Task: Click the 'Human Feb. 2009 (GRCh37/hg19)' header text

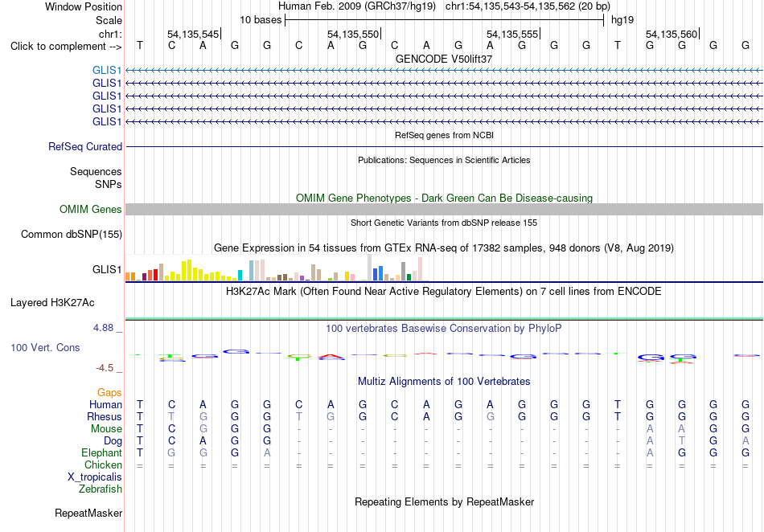Action: [358, 6]
